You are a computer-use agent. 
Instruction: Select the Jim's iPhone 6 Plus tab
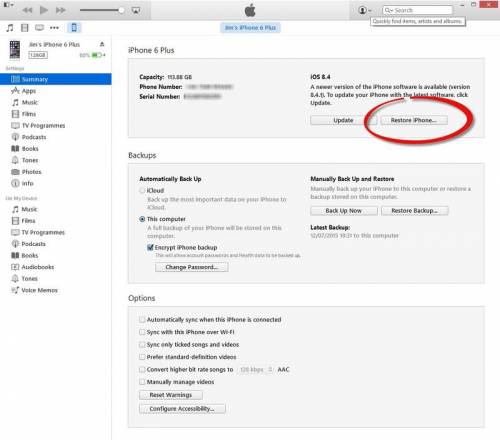point(250,28)
